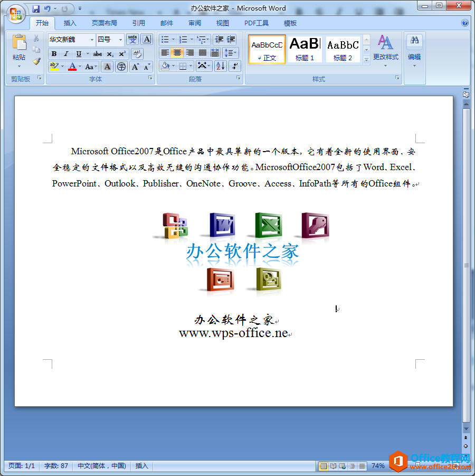Screen dimensions: 475x476
Task: Open the 引用 tab
Action: (139, 23)
